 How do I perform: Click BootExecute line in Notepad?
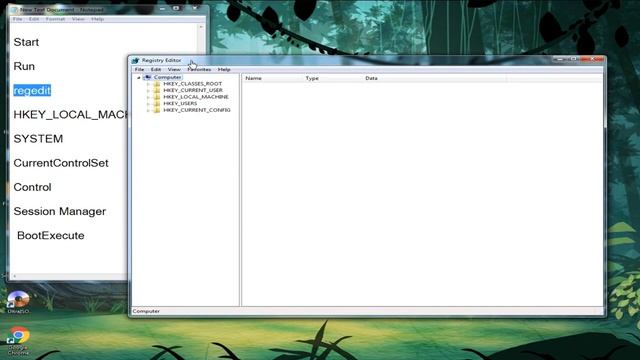(51, 236)
